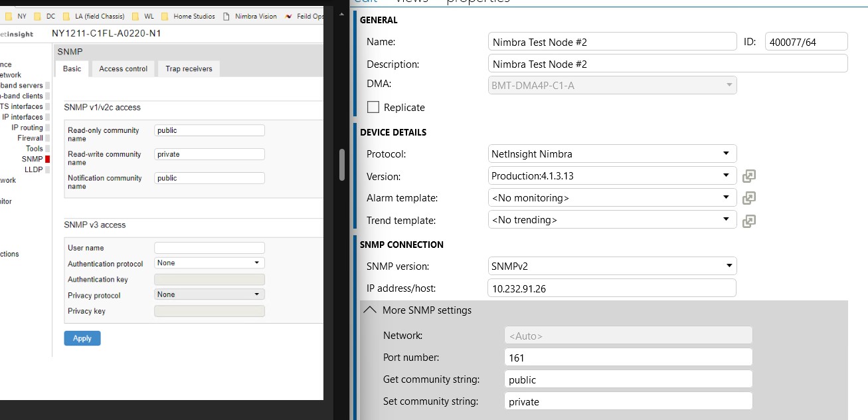
Task: Select Firewall in the Nimbra sidebar
Action: (30, 138)
